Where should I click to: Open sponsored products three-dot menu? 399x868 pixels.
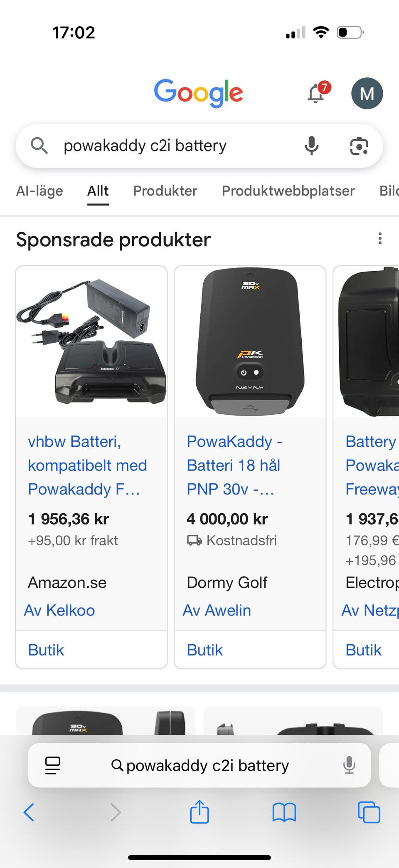click(380, 239)
